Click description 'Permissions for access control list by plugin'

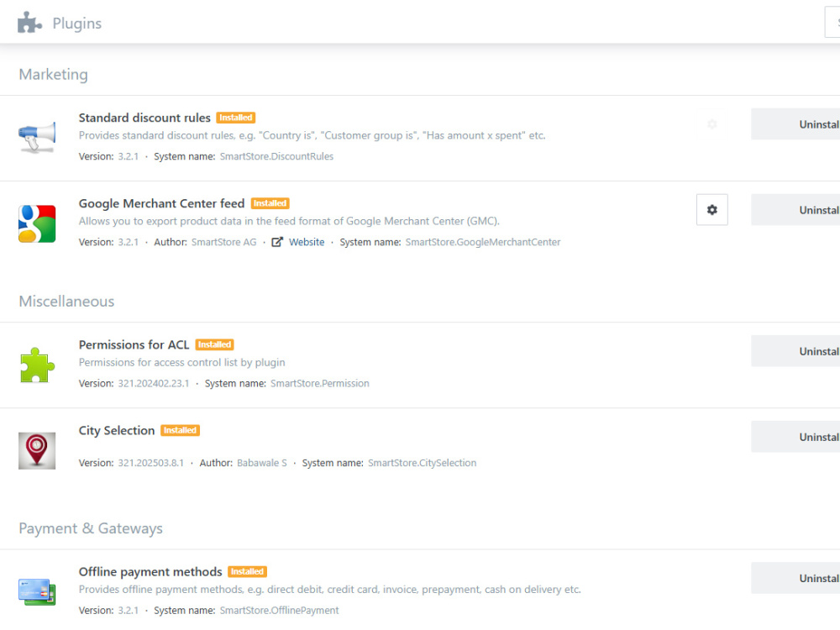[x=182, y=363]
